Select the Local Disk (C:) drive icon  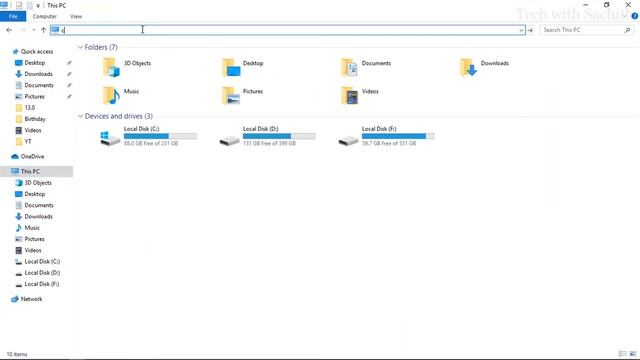[110, 138]
